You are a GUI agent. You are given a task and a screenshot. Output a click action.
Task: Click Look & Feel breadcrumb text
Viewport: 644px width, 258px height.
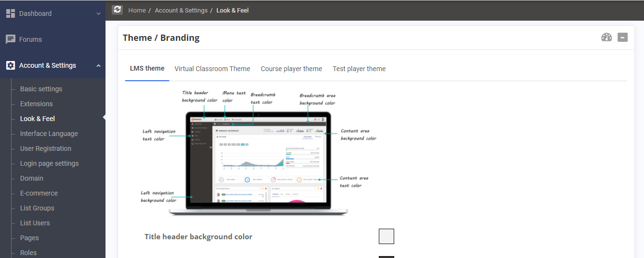click(233, 10)
